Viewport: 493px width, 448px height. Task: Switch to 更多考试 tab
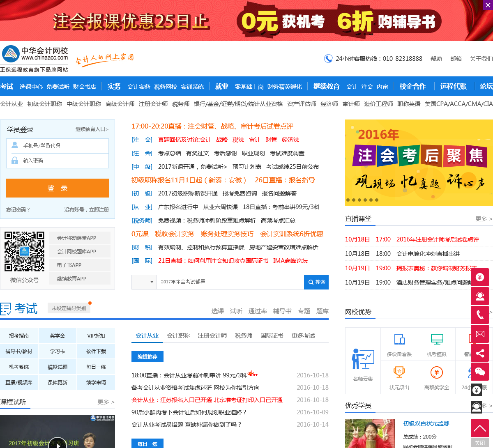[303, 335]
